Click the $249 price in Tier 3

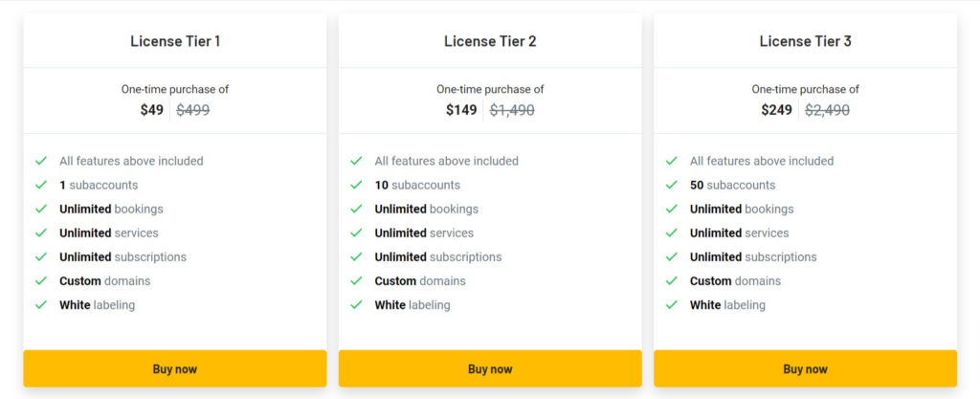(776, 111)
